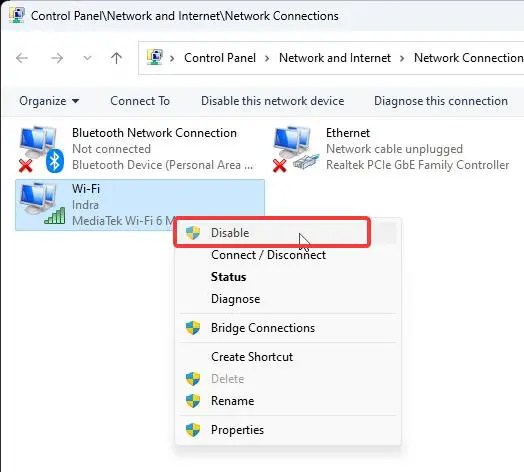Open Properties from the context menu
Screen dimensions: 524x472
pyautogui.click(x=237, y=430)
